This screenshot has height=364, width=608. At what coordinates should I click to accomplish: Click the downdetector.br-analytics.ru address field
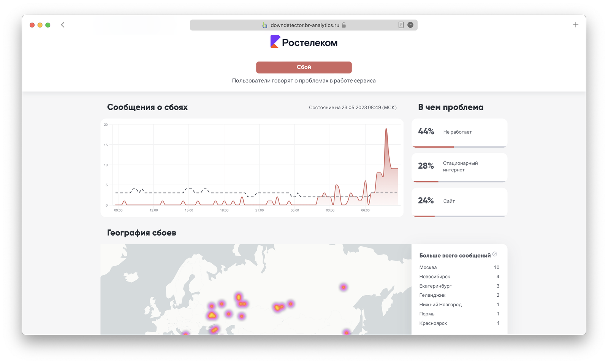[x=304, y=25]
